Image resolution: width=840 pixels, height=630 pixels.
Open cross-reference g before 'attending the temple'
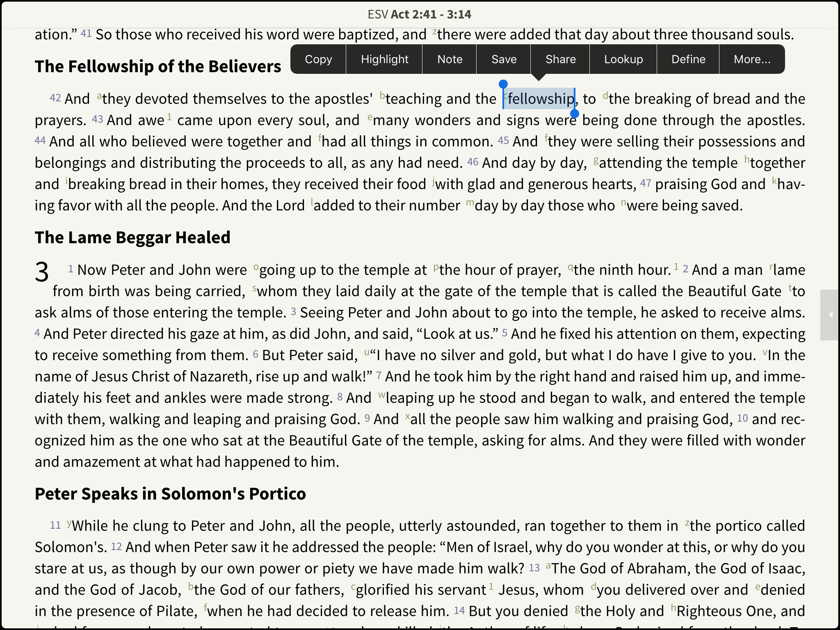pyautogui.click(x=596, y=160)
